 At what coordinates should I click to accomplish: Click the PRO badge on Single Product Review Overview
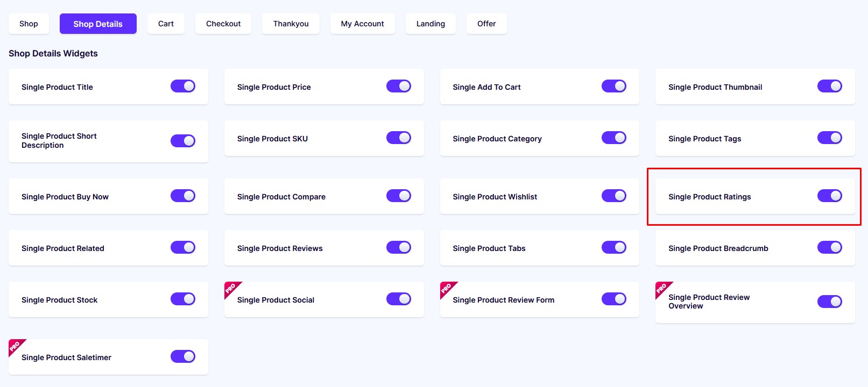(x=662, y=289)
